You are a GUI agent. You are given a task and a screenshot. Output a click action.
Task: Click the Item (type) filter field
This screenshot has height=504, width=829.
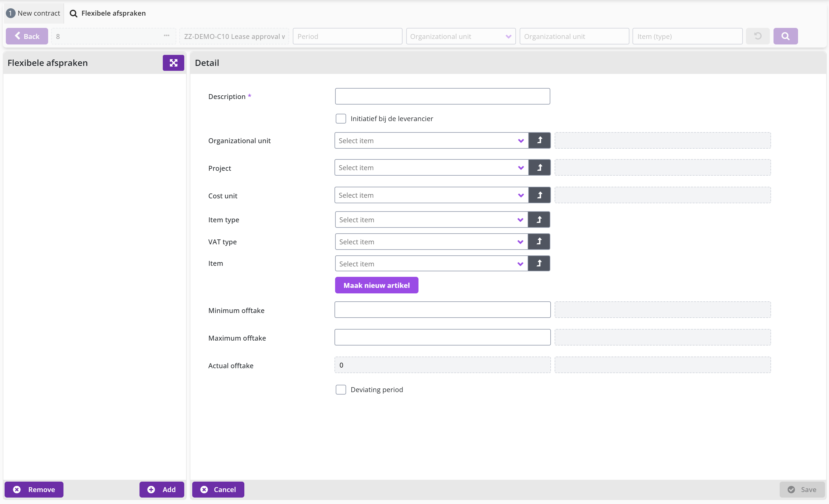pyautogui.click(x=687, y=36)
